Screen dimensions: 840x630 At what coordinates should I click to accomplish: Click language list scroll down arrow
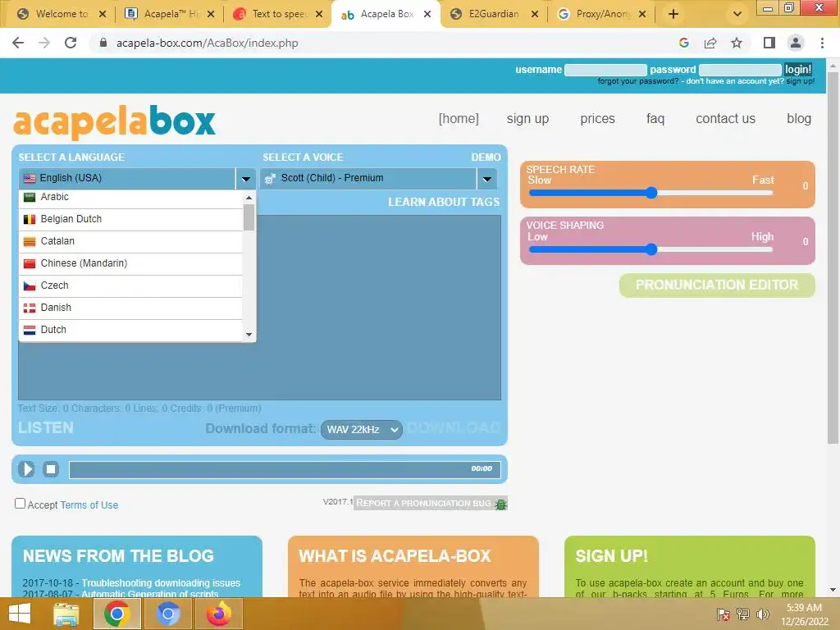point(249,335)
